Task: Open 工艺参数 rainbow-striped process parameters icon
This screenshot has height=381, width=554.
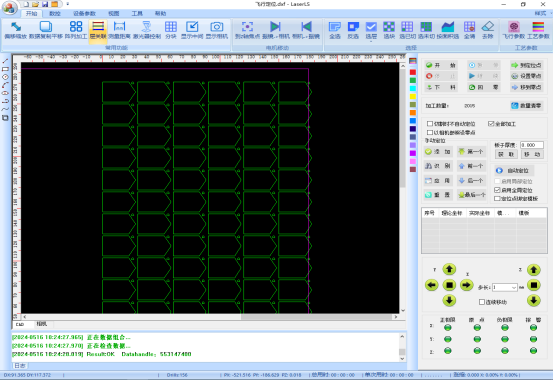Action: [x=538, y=30]
